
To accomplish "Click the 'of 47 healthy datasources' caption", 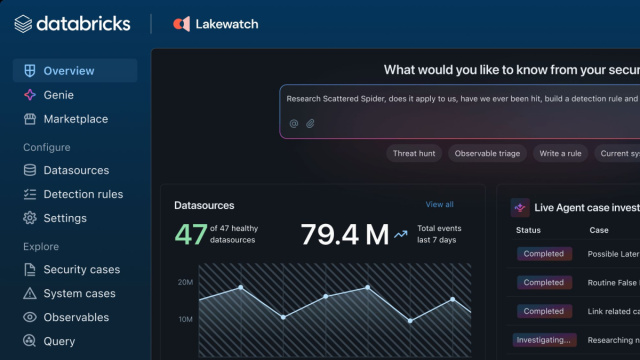I will click(234, 234).
